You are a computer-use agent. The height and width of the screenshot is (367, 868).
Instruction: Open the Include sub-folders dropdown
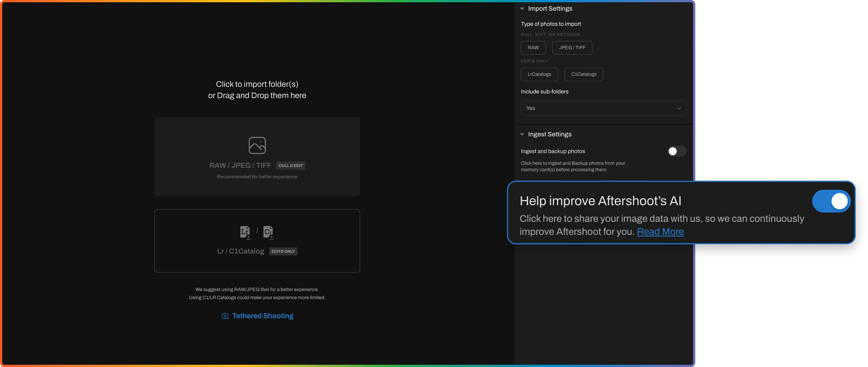click(603, 108)
